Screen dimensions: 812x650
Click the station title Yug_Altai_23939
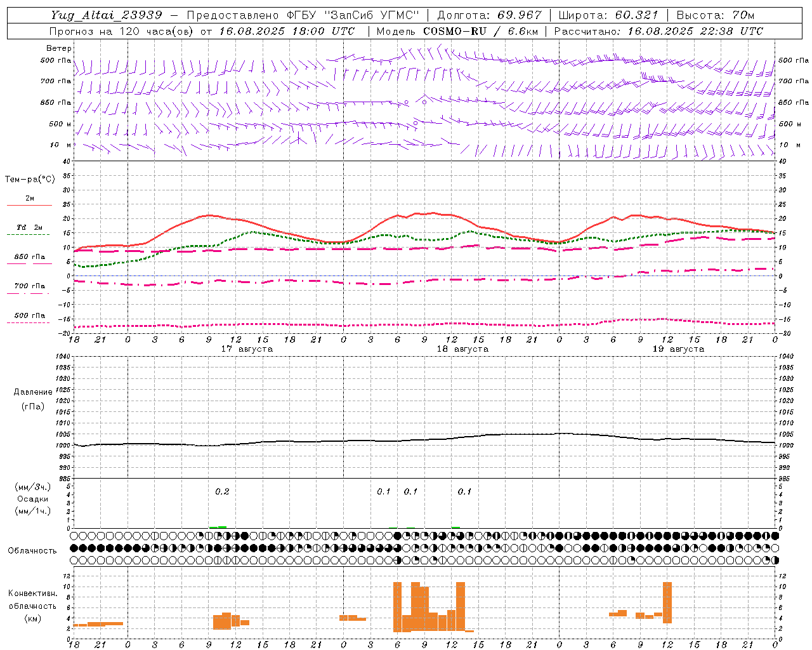pos(106,15)
